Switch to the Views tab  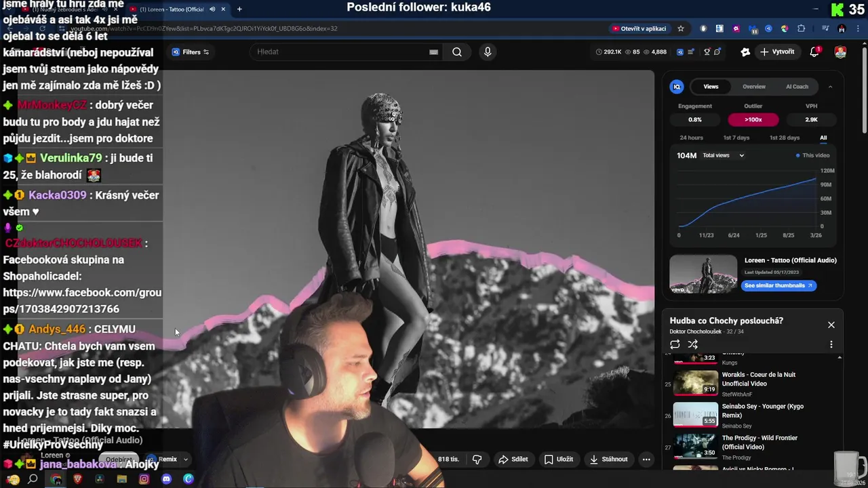point(711,87)
